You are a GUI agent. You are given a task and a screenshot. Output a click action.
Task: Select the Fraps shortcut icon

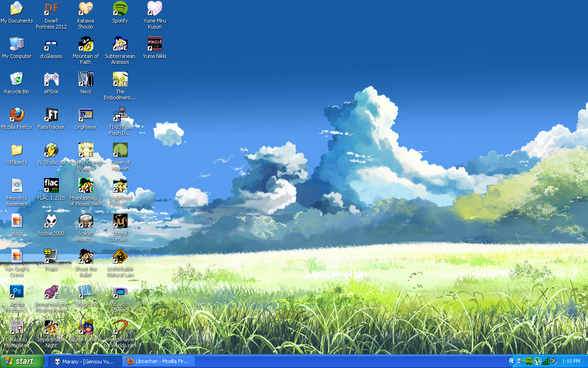coord(51,256)
